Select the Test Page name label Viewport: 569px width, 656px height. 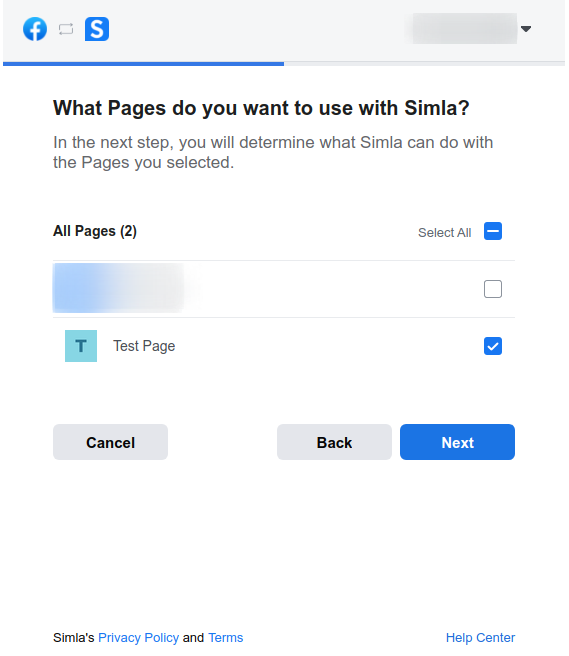tap(144, 346)
